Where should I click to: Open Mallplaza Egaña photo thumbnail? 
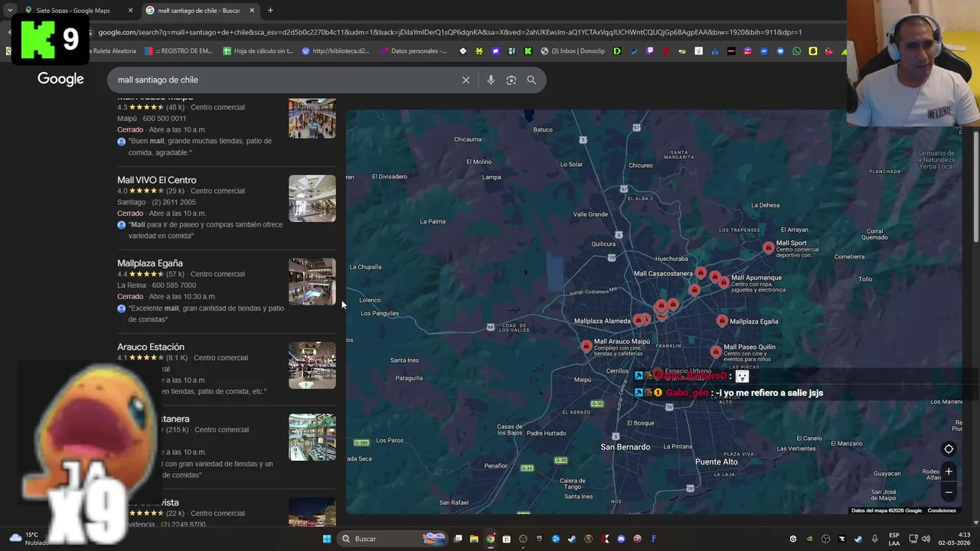point(312,282)
